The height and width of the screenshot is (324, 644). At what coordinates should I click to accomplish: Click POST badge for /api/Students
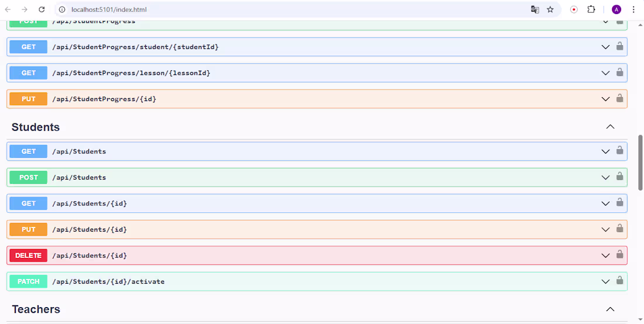point(28,178)
